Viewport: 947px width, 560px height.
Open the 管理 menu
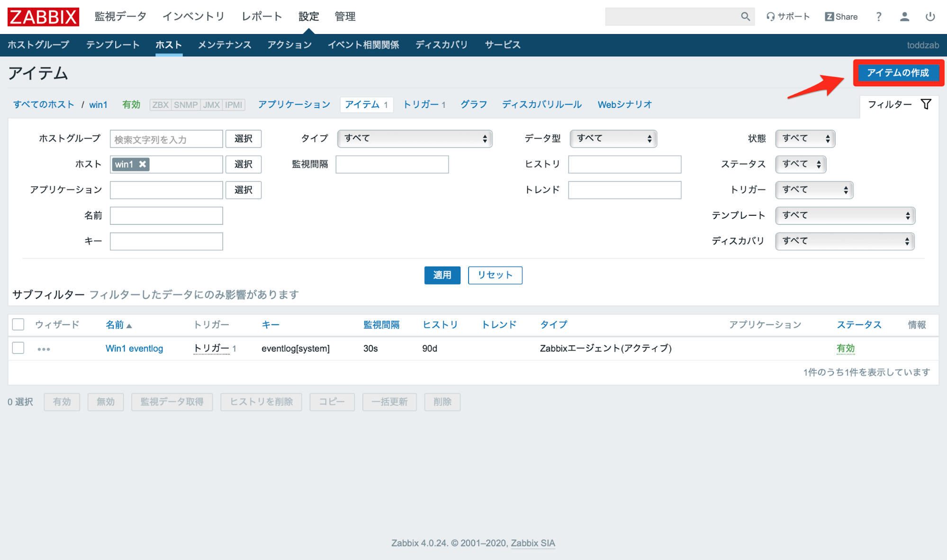tap(345, 17)
